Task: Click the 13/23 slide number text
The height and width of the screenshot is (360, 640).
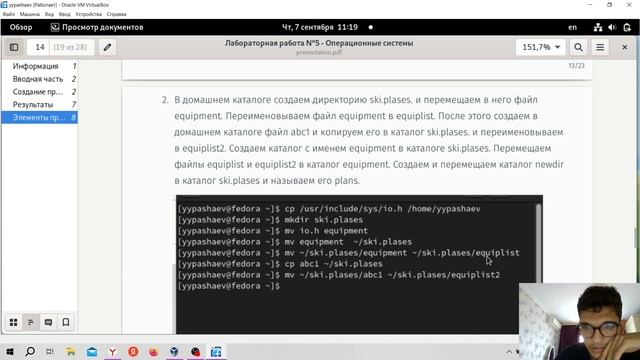Action: click(576, 66)
